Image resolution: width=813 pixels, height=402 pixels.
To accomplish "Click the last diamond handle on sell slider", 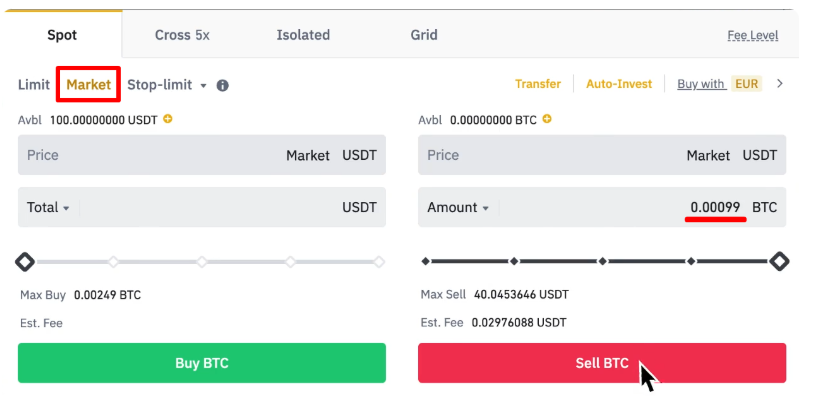I will click(778, 262).
